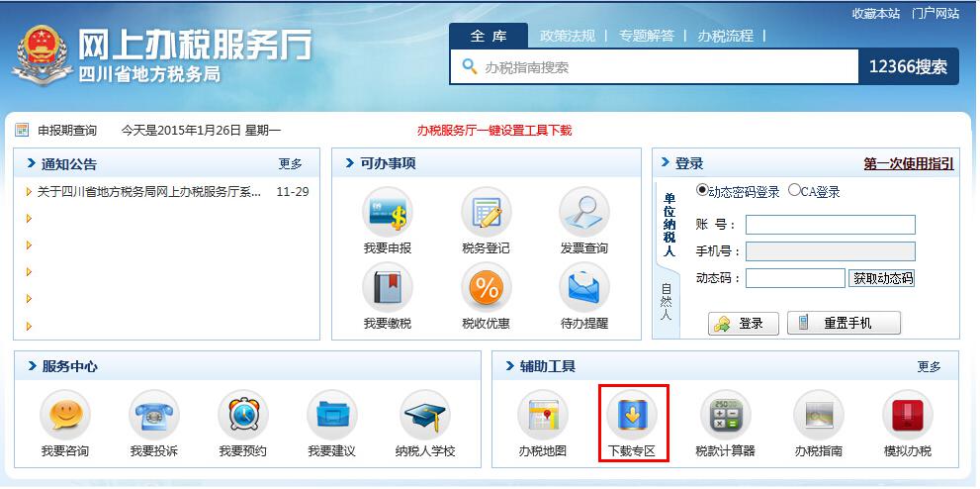Open the 我要申报 tax filing icon
This screenshot has width=980, height=489.
(x=388, y=213)
